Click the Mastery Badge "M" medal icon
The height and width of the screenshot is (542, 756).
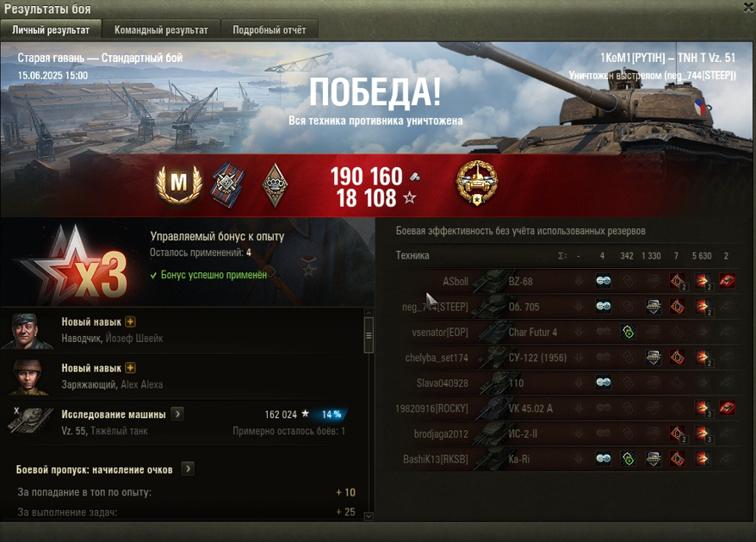click(178, 184)
